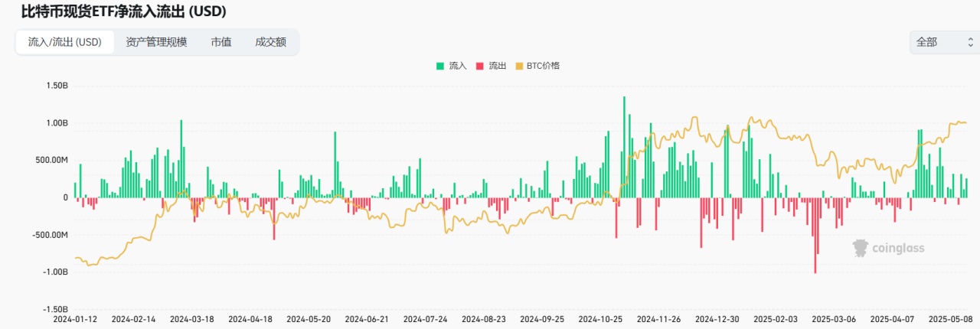Click the -1.50B y-axis label

coord(56,309)
